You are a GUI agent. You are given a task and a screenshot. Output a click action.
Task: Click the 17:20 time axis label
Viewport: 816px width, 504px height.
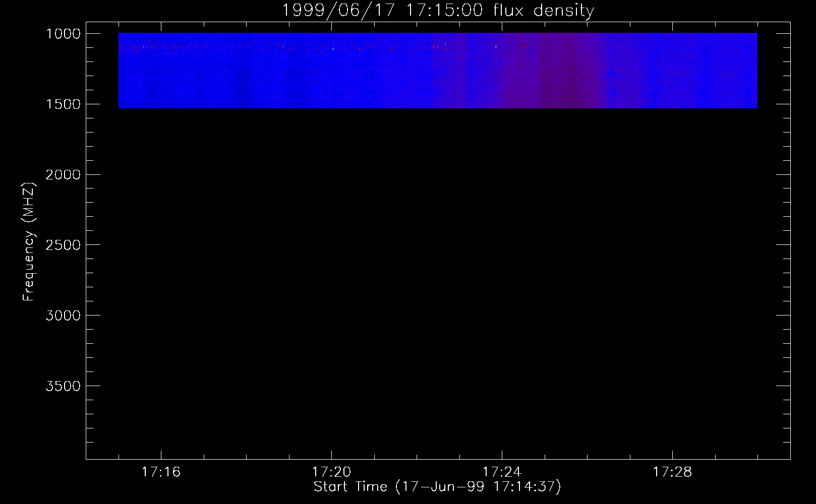coord(331,472)
